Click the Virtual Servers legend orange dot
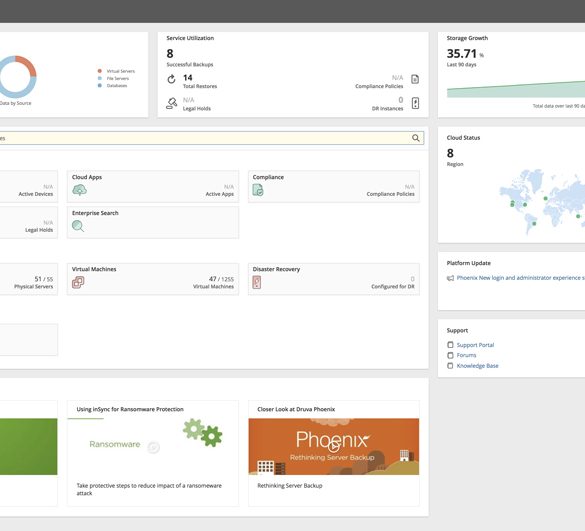 100,71
